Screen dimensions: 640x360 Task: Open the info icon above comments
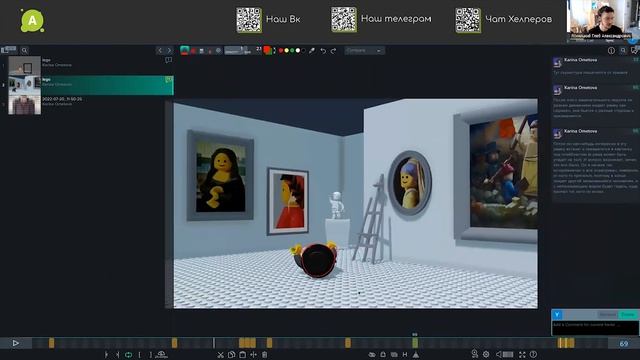pyautogui.click(x=611, y=51)
